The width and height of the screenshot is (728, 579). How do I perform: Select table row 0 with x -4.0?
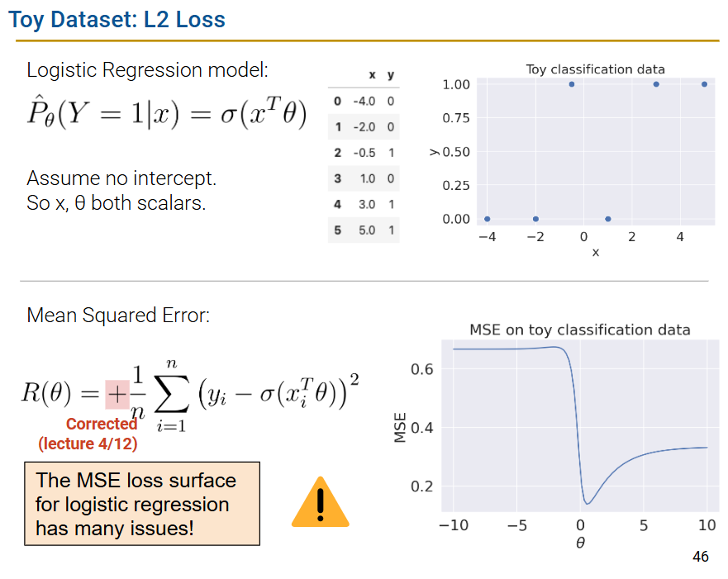[x=364, y=101]
